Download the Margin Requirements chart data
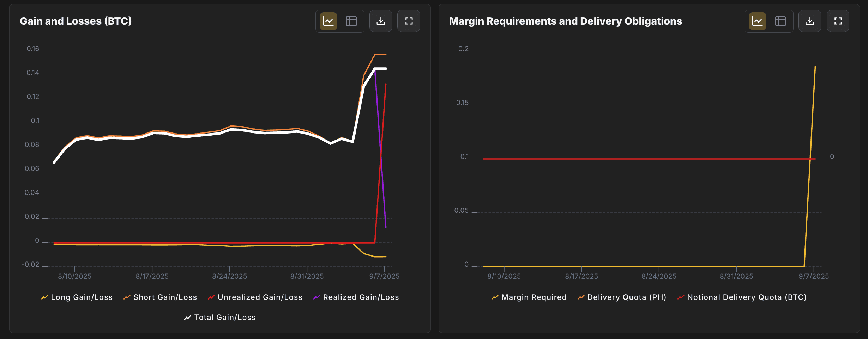 [x=810, y=21]
